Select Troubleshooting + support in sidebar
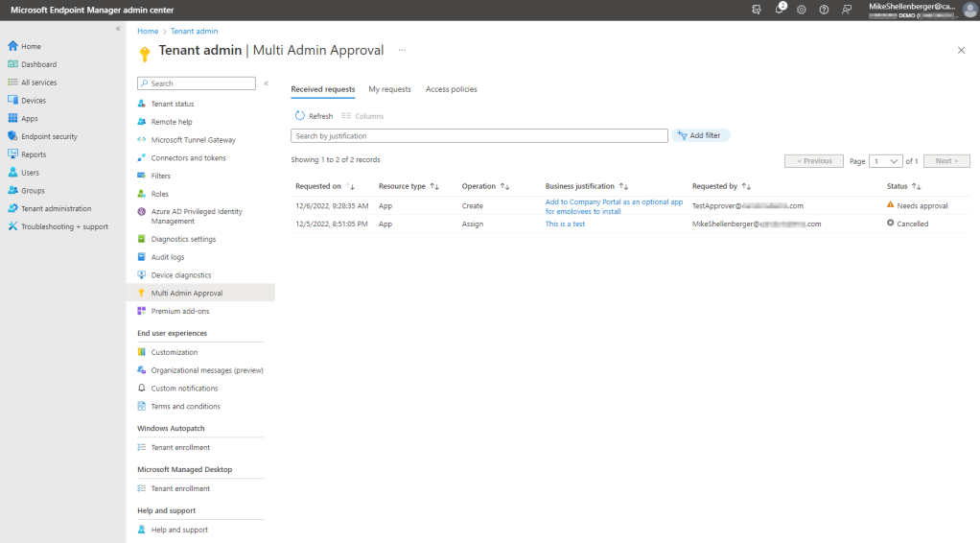Image resolution: width=980 pixels, height=543 pixels. [64, 227]
